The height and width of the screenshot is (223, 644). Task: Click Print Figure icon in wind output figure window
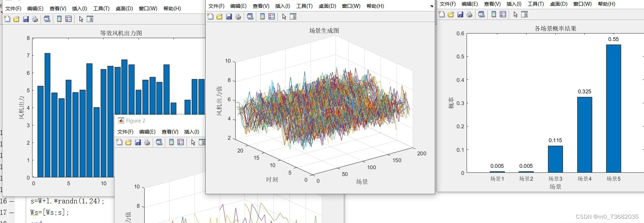click(x=35, y=19)
